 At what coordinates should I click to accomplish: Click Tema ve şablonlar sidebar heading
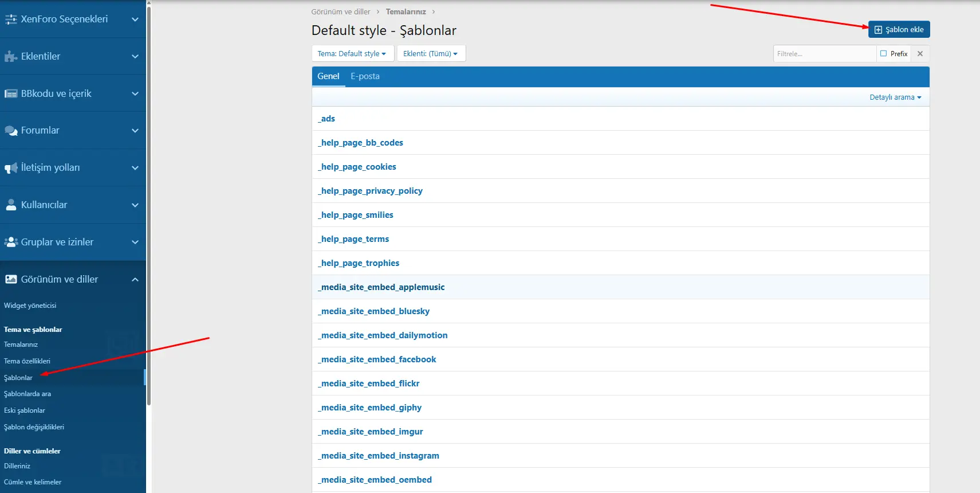(x=33, y=330)
